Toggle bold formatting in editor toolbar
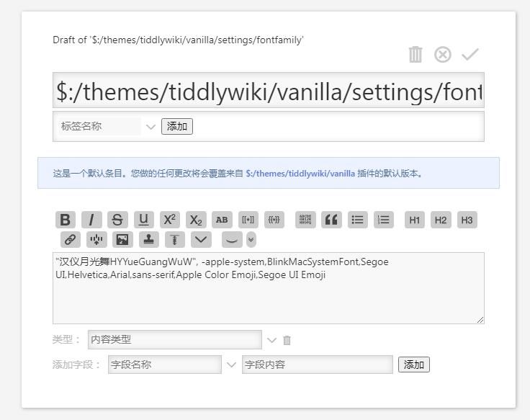 coord(66,220)
